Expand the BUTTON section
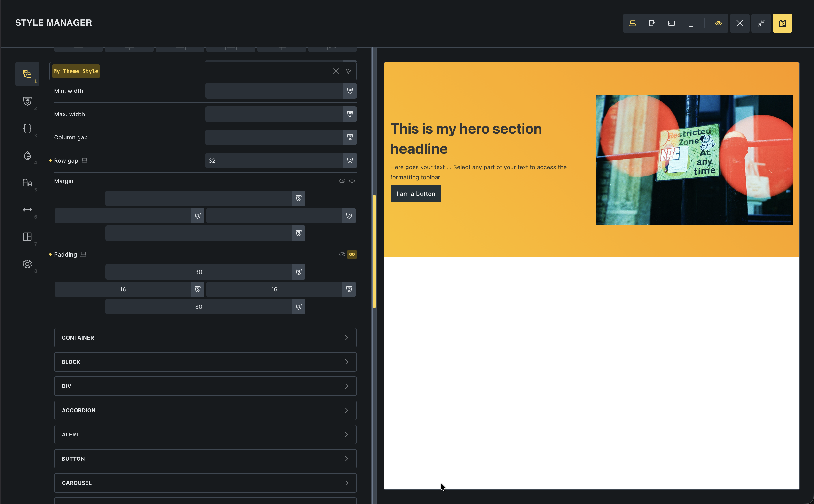 pos(205,459)
